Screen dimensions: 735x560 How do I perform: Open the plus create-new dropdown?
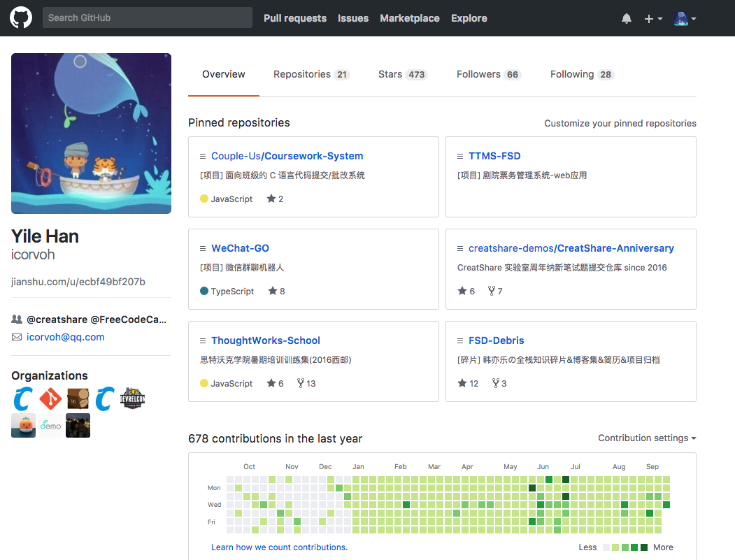coord(653,19)
